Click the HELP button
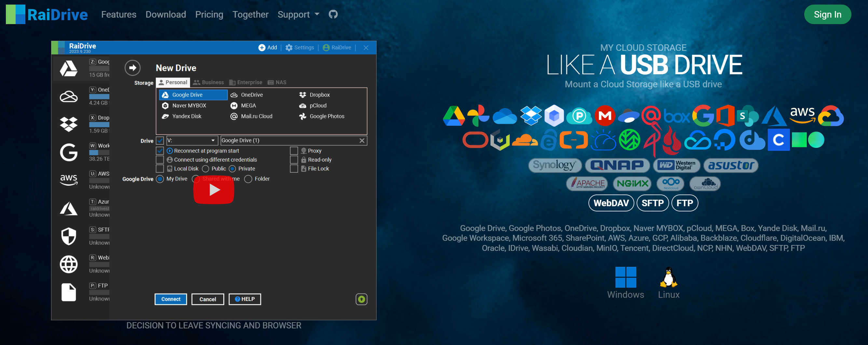 245,299
